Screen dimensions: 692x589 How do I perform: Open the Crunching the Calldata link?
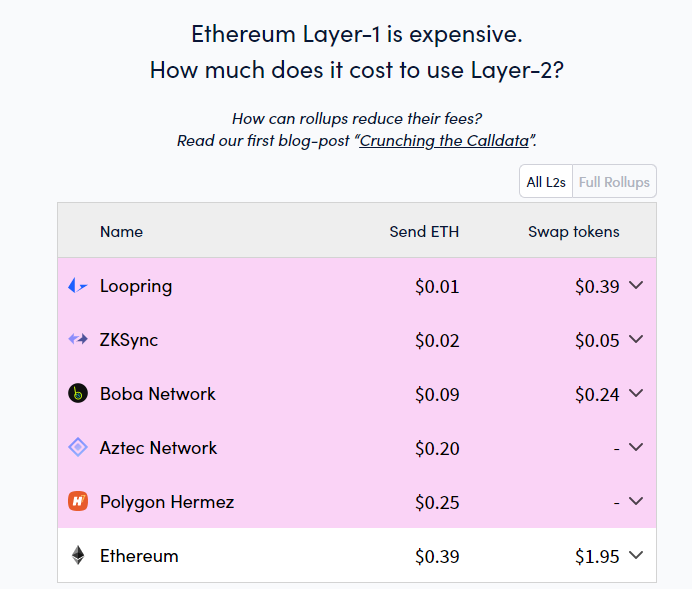[x=444, y=141]
